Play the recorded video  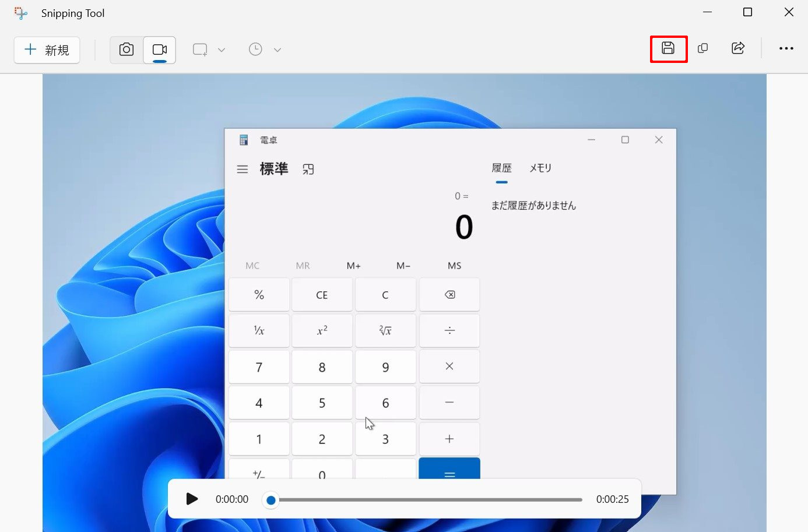coord(192,499)
